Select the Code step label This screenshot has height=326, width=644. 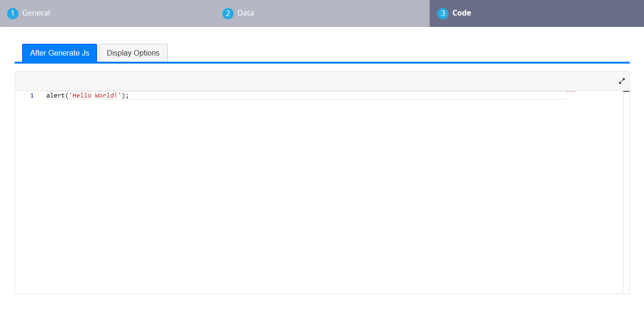pos(461,13)
